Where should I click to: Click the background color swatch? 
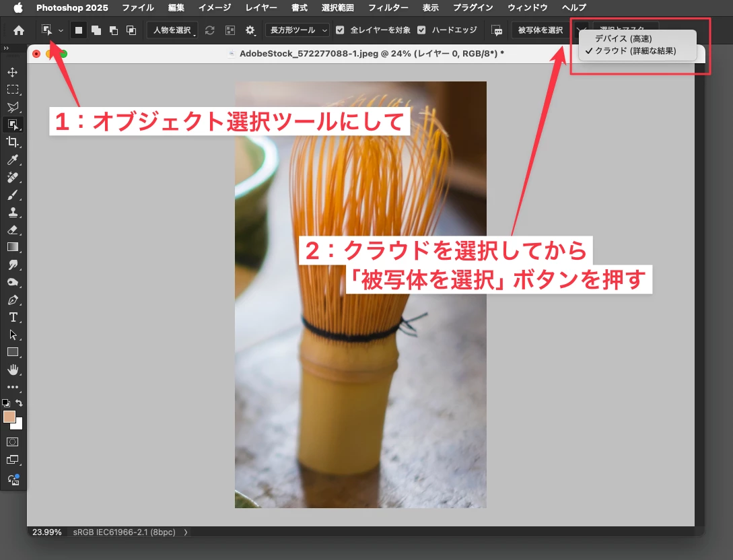point(19,426)
